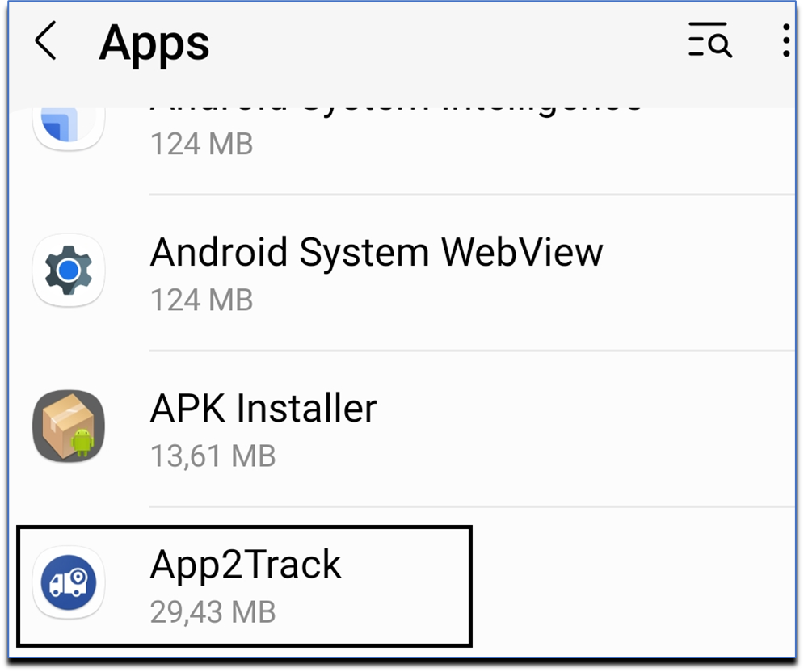Tap the Android System WebView gear icon

69,271
